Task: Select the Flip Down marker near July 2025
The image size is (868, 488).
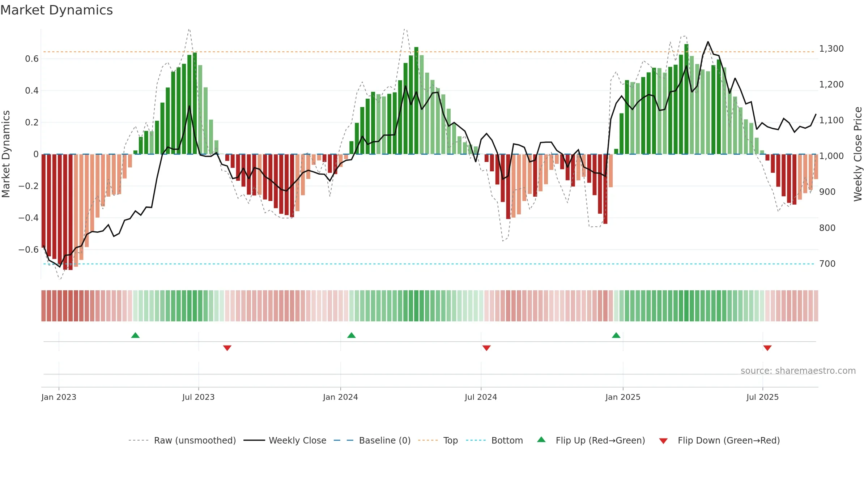Action: click(x=767, y=348)
